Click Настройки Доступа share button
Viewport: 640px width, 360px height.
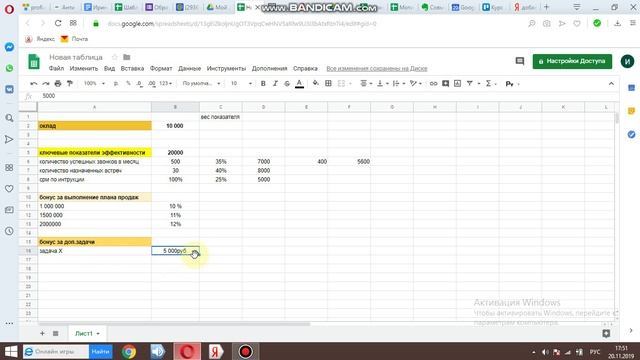point(572,61)
